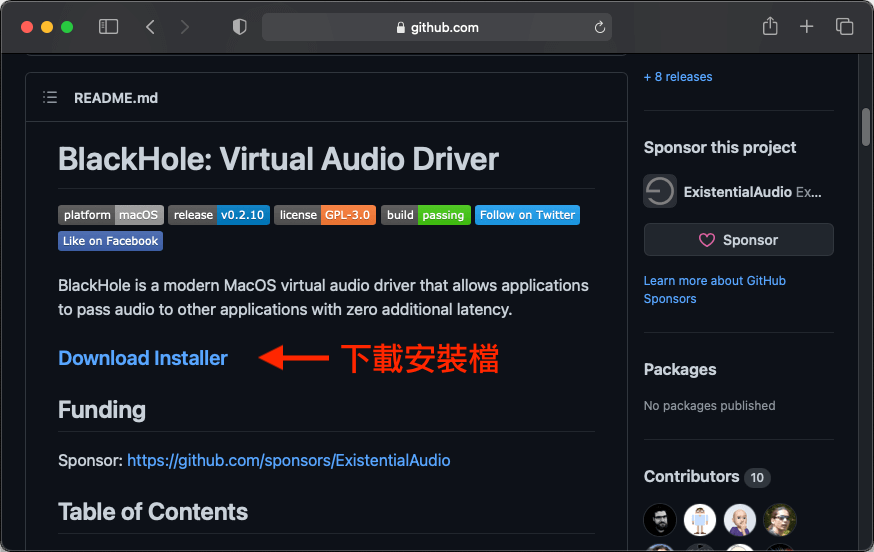Go back with the left chevron
This screenshot has width=874, height=552.
pos(150,27)
